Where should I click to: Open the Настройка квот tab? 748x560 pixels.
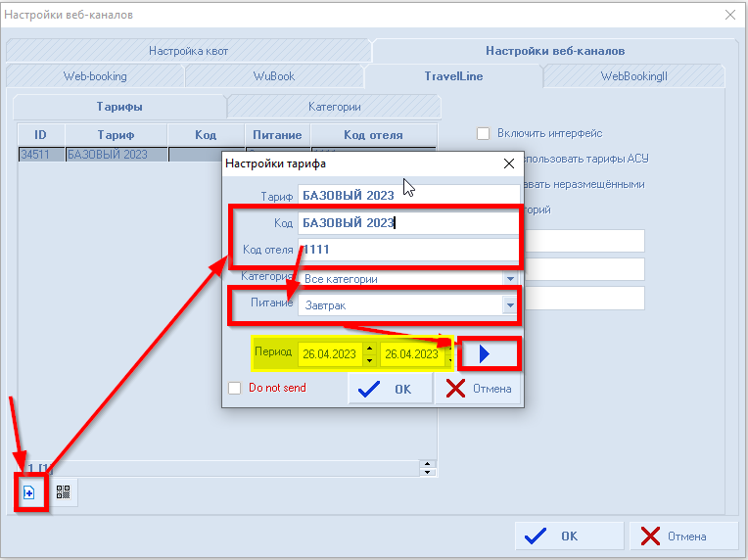(x=188, y=51)
